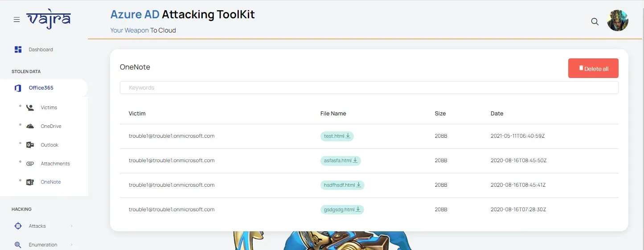Click the 20BB size in gsdgsdg.html row

(441, 209)
